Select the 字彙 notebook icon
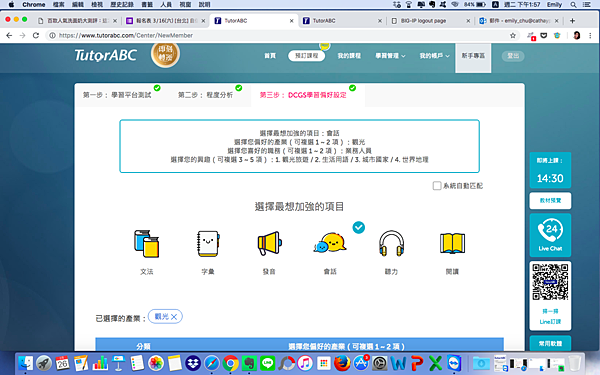Viewport: 600px width, 375px height. point(208,244)
